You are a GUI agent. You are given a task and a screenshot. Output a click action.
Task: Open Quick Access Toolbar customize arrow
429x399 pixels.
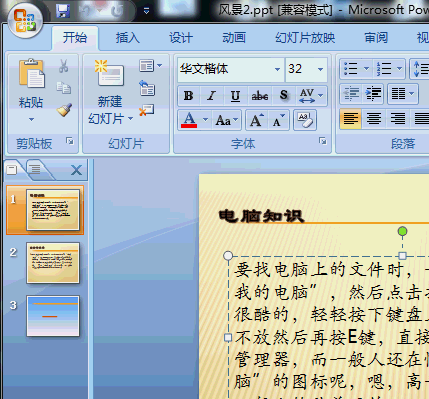click(146, 11)
